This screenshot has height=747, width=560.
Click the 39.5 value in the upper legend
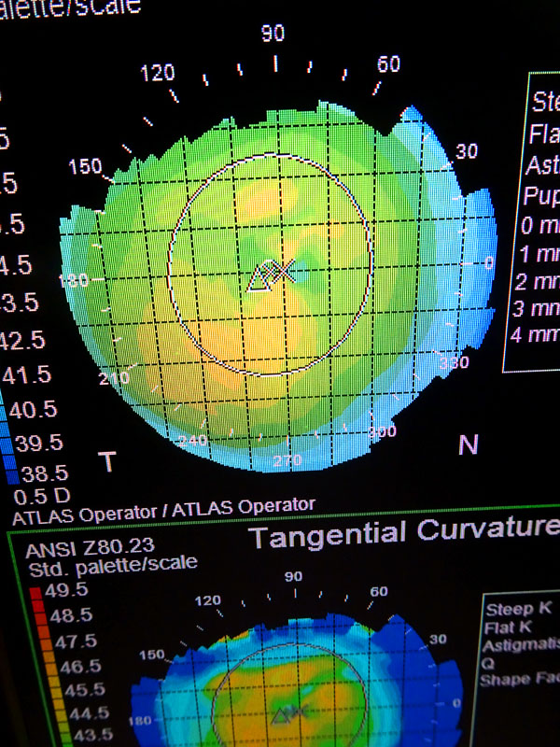pyautogui.click(x=39, y=444)
